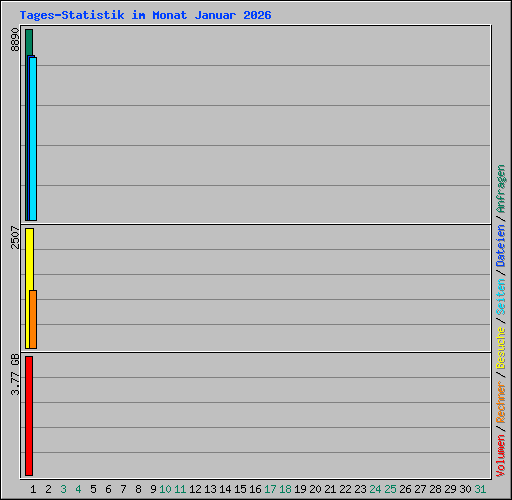This screenshot has width=512, height=500.
Task: Click green day '10' on the x-axis
Action: pyautogui.click(x=165, y=489)
